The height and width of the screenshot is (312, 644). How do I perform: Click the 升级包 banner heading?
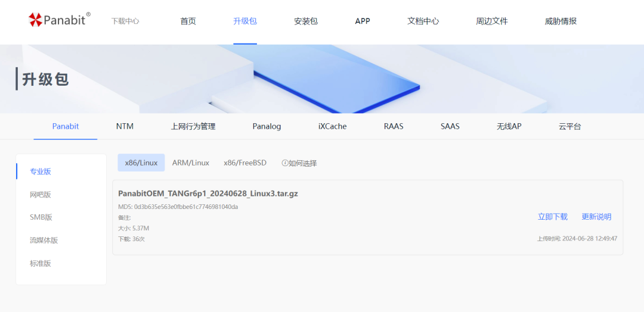[45, 79]
